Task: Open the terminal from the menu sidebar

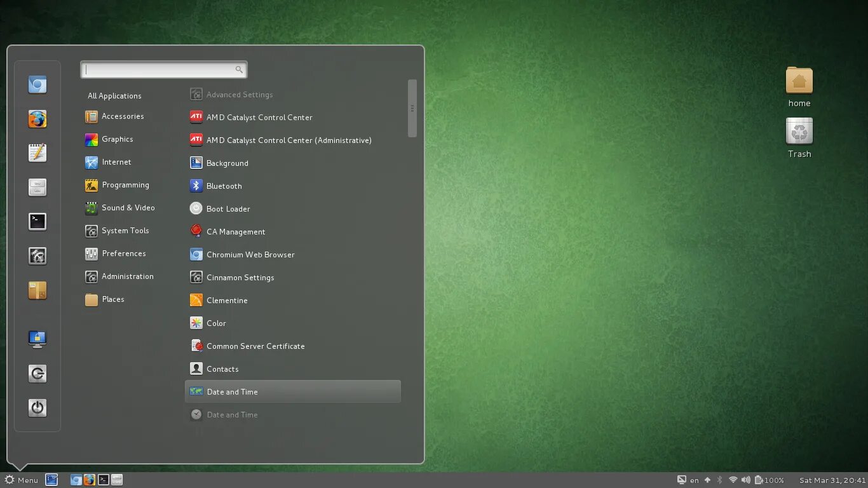Action: [x=37, y=222]
